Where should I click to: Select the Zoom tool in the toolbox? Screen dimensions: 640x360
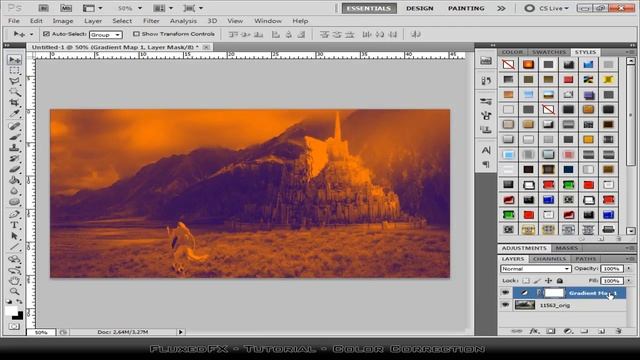click(x=15, y=291)
